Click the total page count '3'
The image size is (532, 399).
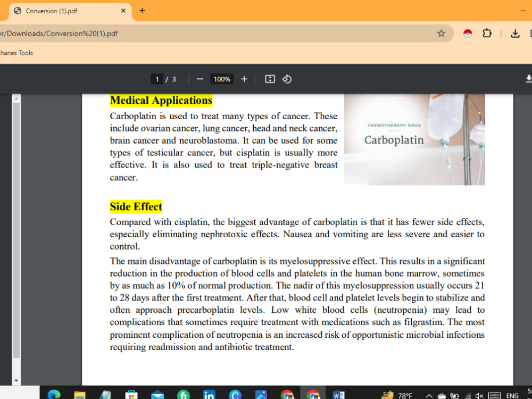[x=174, y=79]
